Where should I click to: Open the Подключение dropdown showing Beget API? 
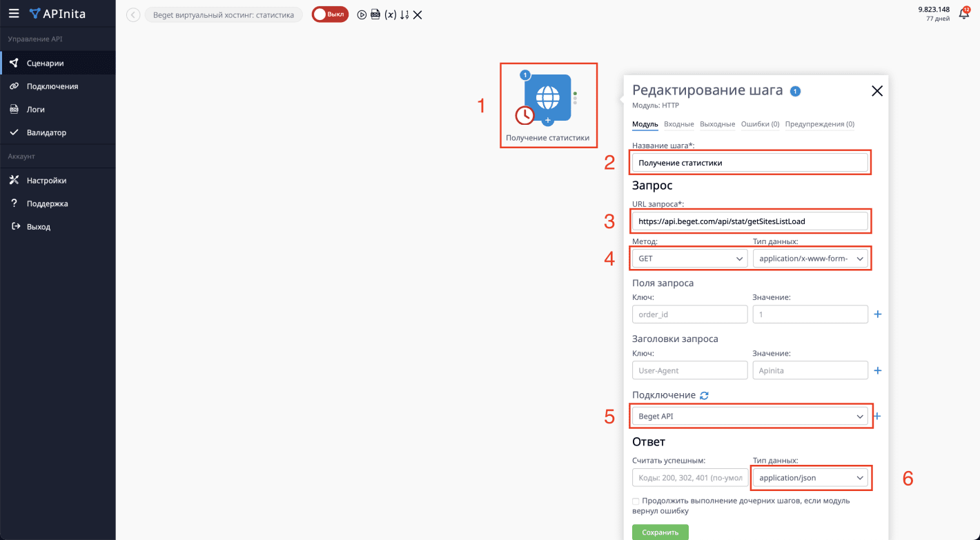pos(750,417)
